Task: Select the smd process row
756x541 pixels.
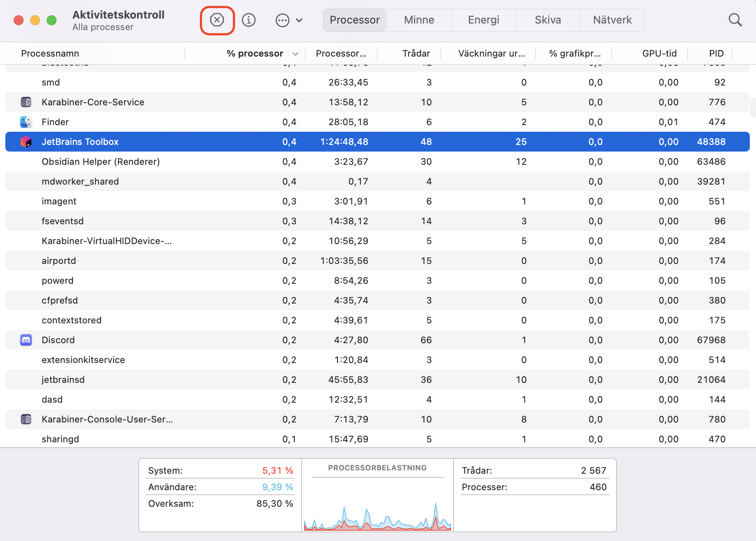Action: 378,82
